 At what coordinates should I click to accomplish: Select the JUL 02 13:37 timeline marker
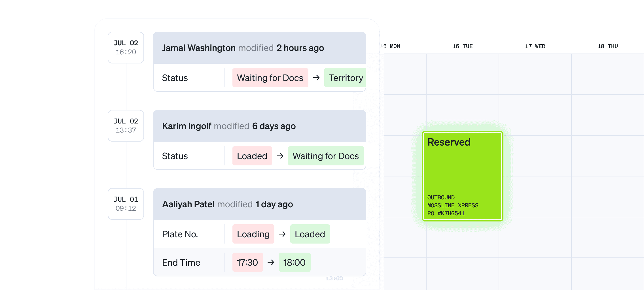pos(126,126)
